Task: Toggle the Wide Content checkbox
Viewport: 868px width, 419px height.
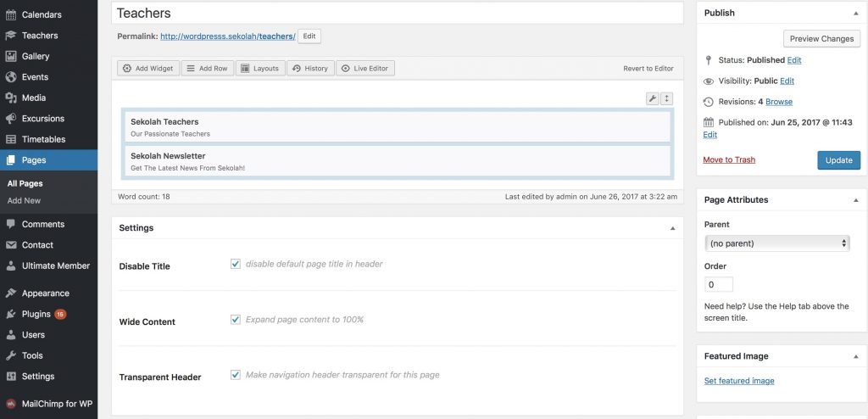Action: (236, 319)
